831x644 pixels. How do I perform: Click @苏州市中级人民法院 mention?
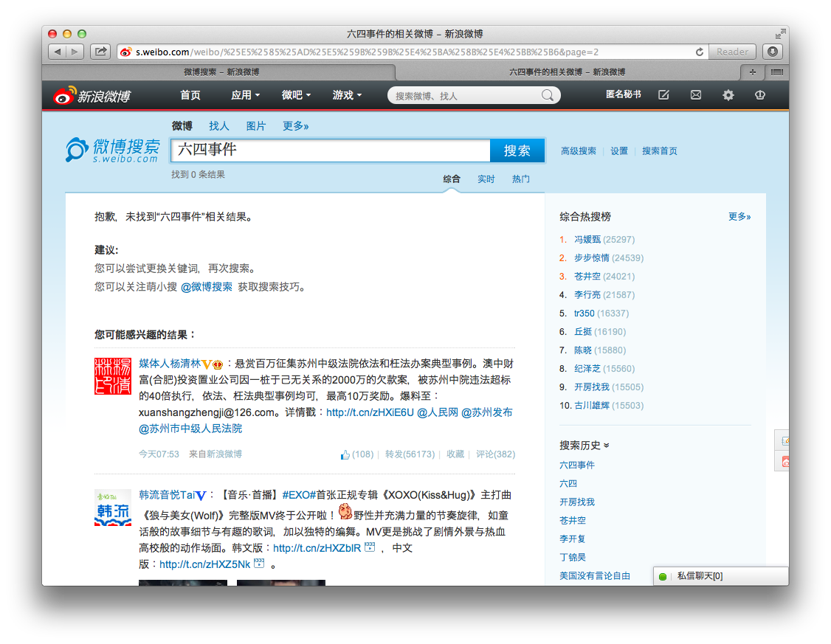(190, 429)
